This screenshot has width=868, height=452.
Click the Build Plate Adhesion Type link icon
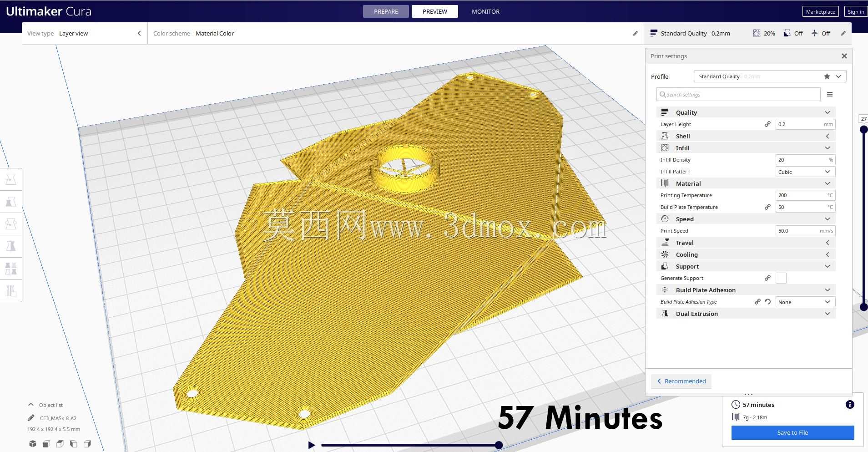tap(757, 302)
